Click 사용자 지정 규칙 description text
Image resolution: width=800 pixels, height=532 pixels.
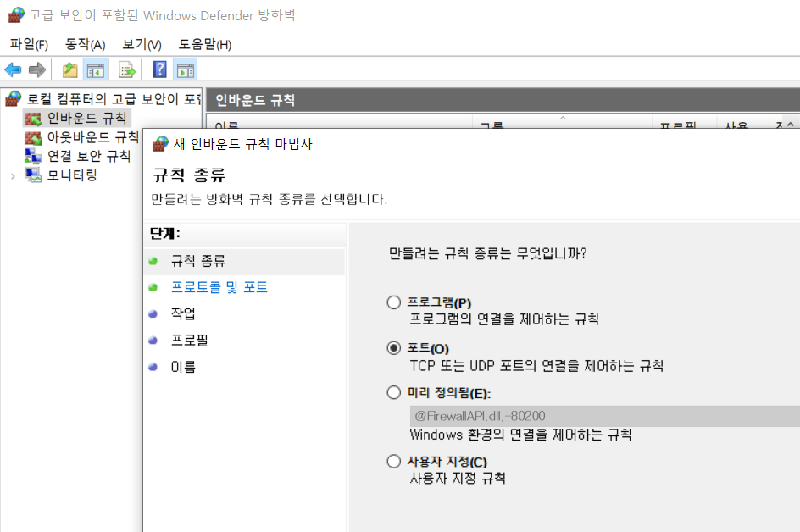pyautogui.click(x=458, y=478)
